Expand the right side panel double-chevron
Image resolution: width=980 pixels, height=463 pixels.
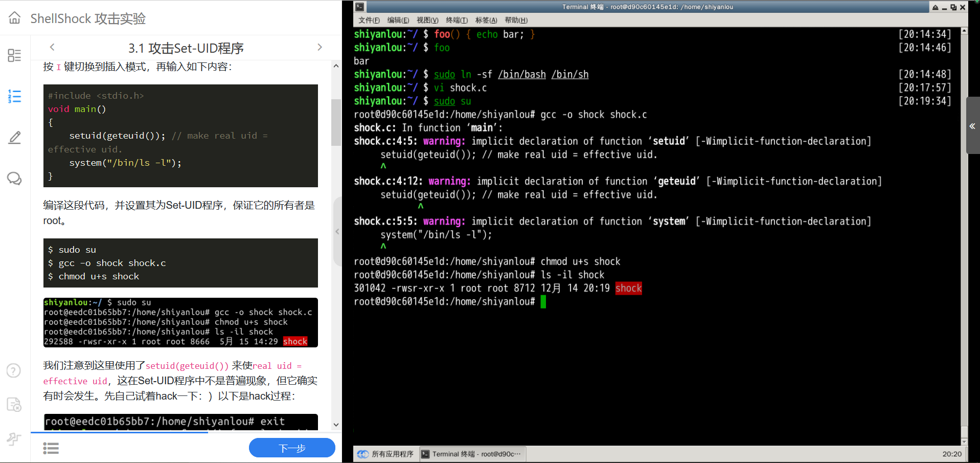972,126
